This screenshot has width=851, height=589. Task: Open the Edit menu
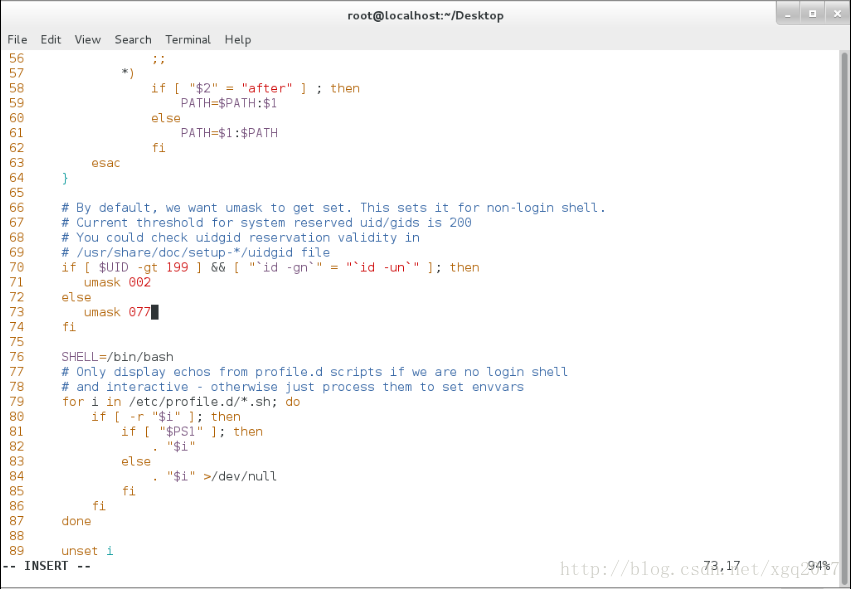50,40
